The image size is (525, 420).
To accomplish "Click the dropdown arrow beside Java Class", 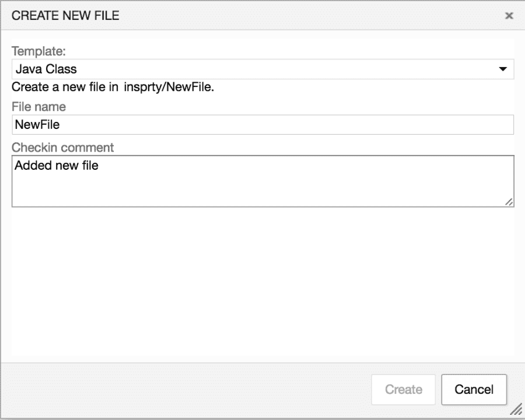I will (x=503, y=69).
